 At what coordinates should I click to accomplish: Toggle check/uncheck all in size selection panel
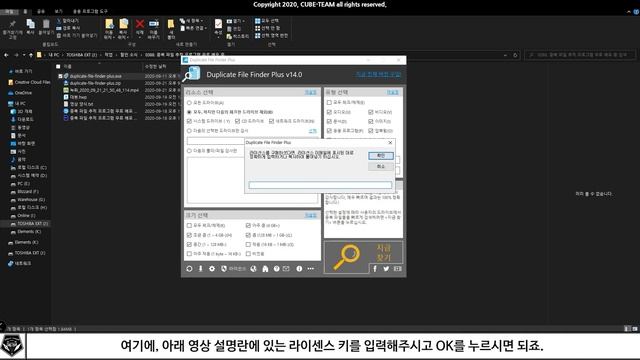click(189, 225)
